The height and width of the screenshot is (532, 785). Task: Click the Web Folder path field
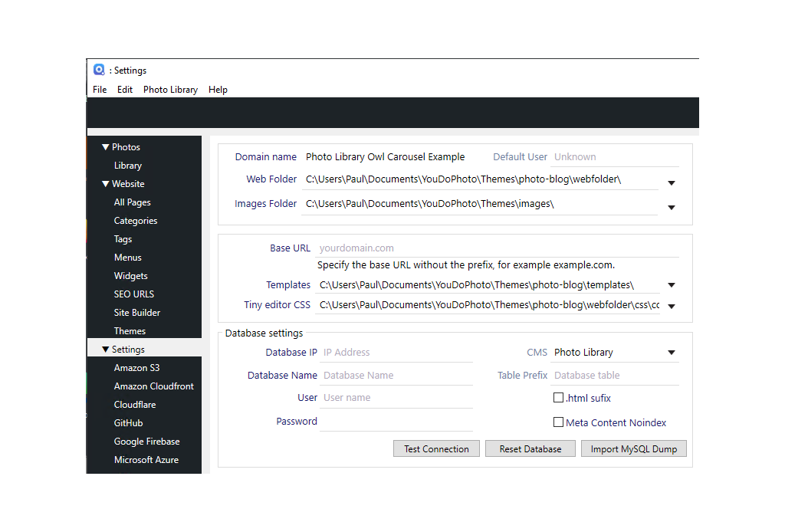tap(480, 179)
